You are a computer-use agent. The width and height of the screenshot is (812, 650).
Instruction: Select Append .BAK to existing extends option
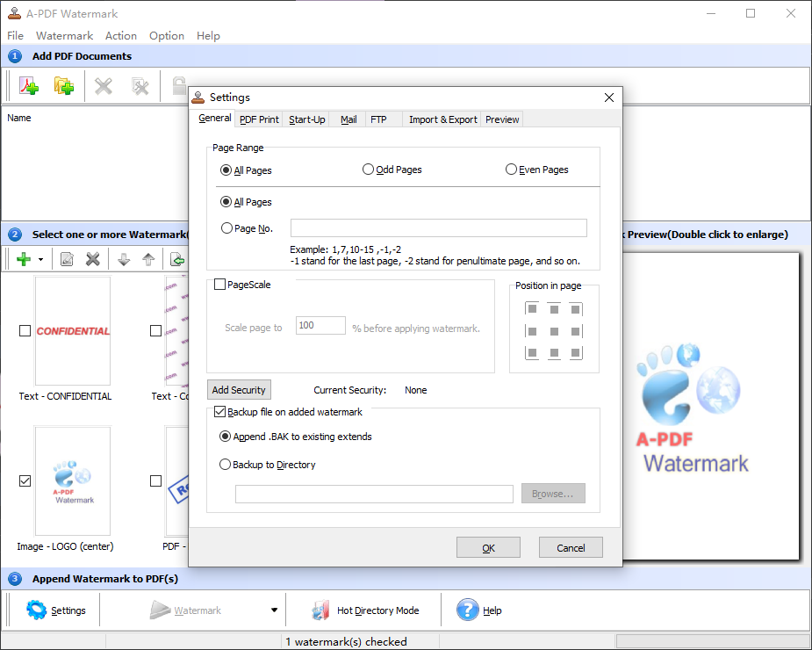click(225, 437)
